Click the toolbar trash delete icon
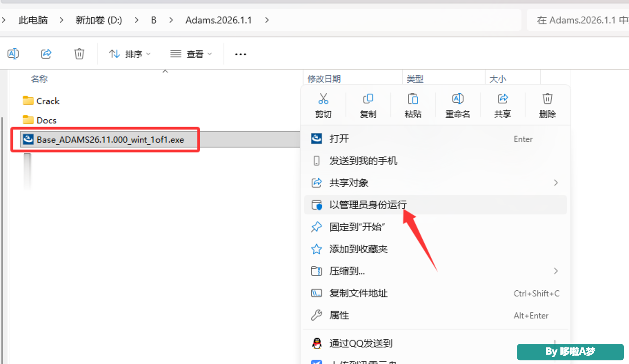The height and width of the screenshot is (364, 629). coord(79,54)
